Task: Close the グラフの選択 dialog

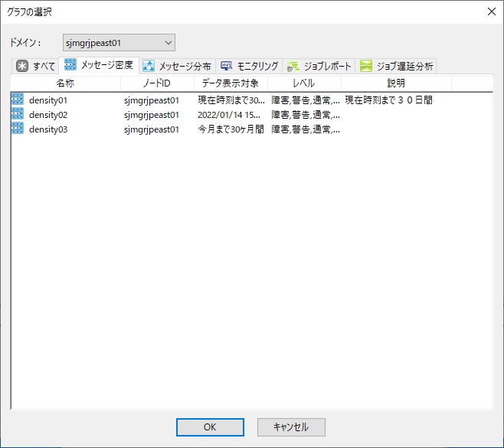Action: click(x=492, y=12)
